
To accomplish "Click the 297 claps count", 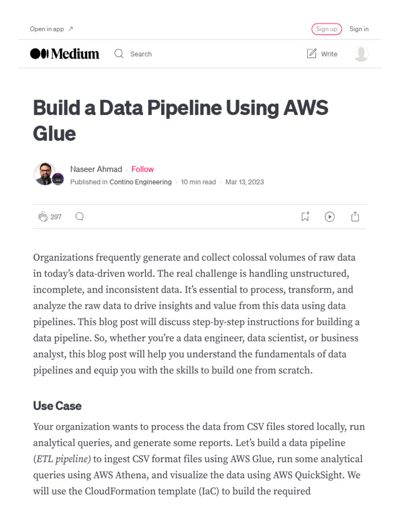I will coord(56,217).
